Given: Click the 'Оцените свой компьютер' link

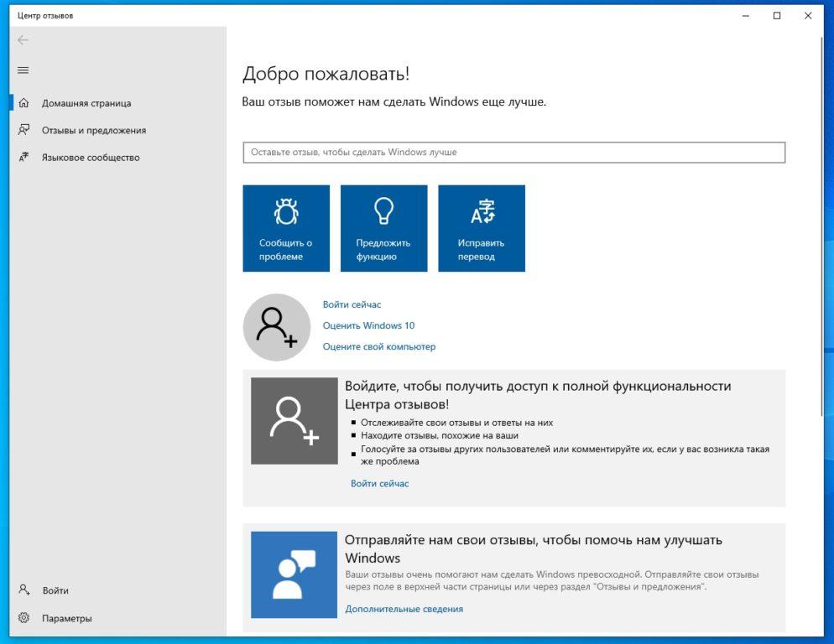Looking at the screenshot, I should [x=379, y=346].
